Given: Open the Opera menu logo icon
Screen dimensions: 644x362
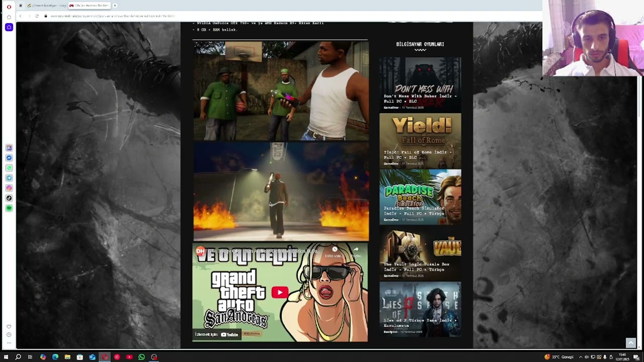Looking at the screenshot, I should pos(9,7).
